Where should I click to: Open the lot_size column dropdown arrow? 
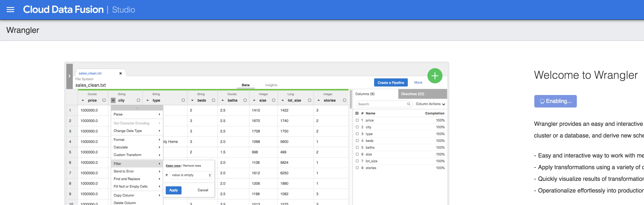(283, 100)
